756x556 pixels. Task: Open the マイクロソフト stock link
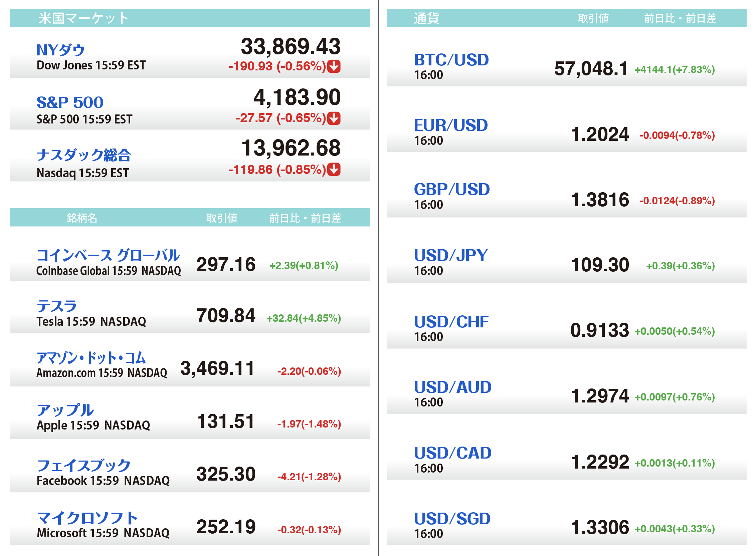(x=87, y=518)
